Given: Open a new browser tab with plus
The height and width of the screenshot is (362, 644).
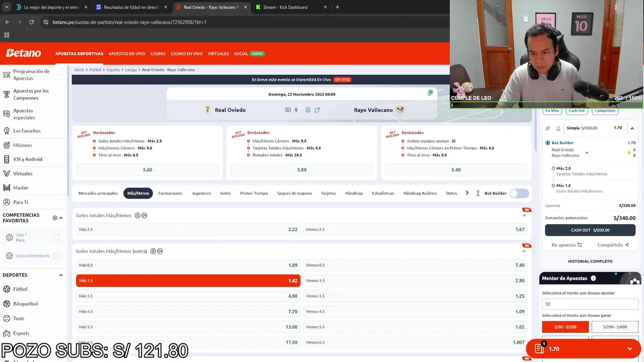Looking at the screenshot, I should pyautogui.click(x=337, y=7).
